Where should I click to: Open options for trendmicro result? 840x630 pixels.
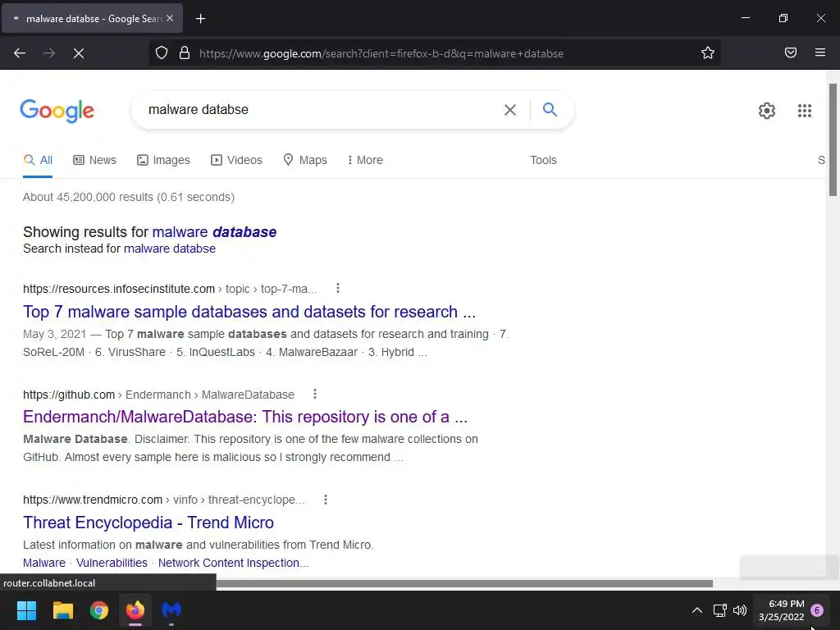click(x=325, y=500)
